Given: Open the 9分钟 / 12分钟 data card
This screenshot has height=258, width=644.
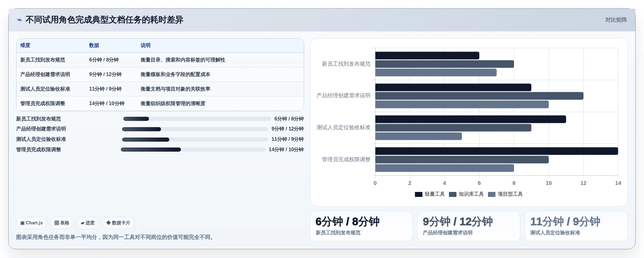Looking at the screenshot, I should (x=468, y=226).
